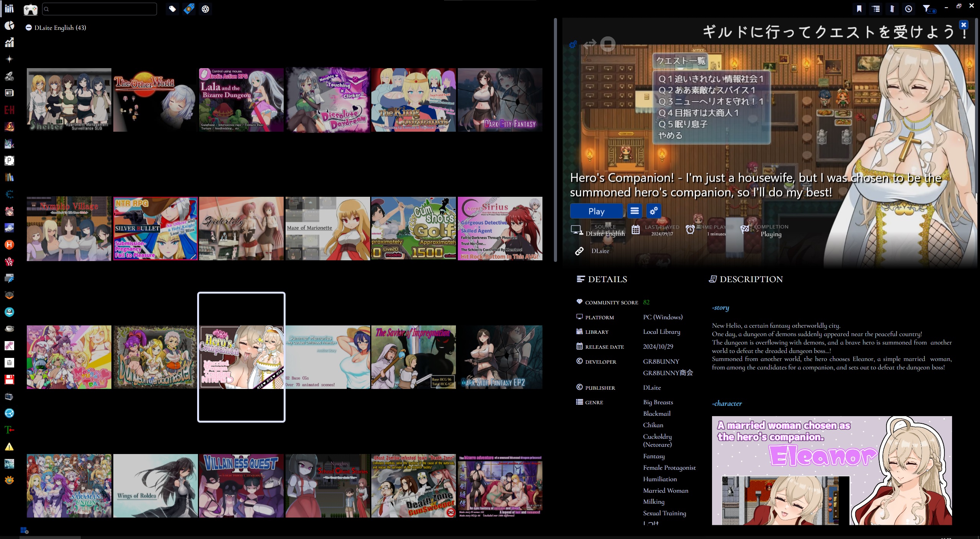Open the news page sidebar icon
This screenshot has height=539, width=980.
(9, 93)
